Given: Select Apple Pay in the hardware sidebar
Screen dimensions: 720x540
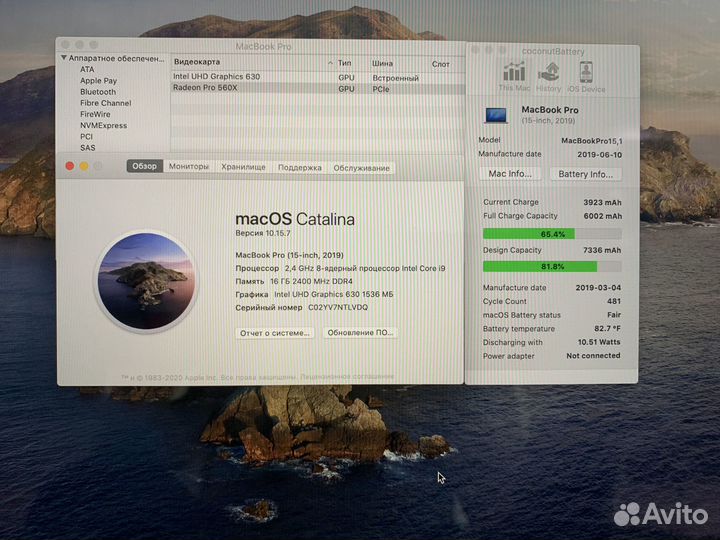Looking at the screenshot, I should tap(98, 81).
